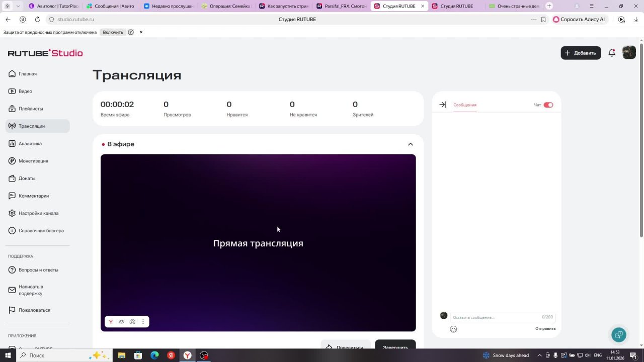Close the active Студия RUTUBE tab
The height and width of the screenshot is (362, 644).
click(422, 6)
